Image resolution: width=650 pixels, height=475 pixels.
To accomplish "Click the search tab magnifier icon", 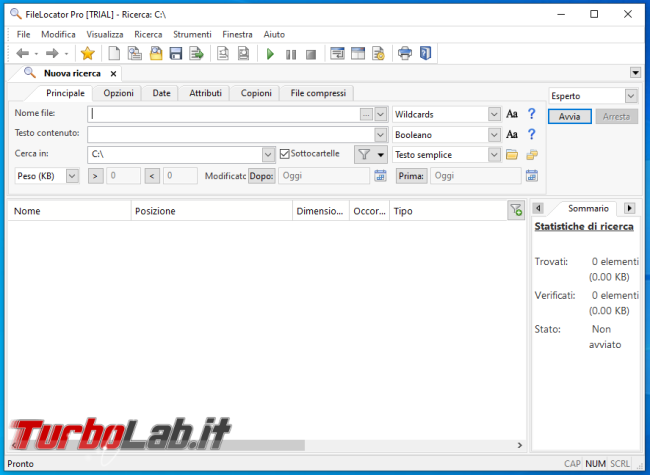I will 29,73.
